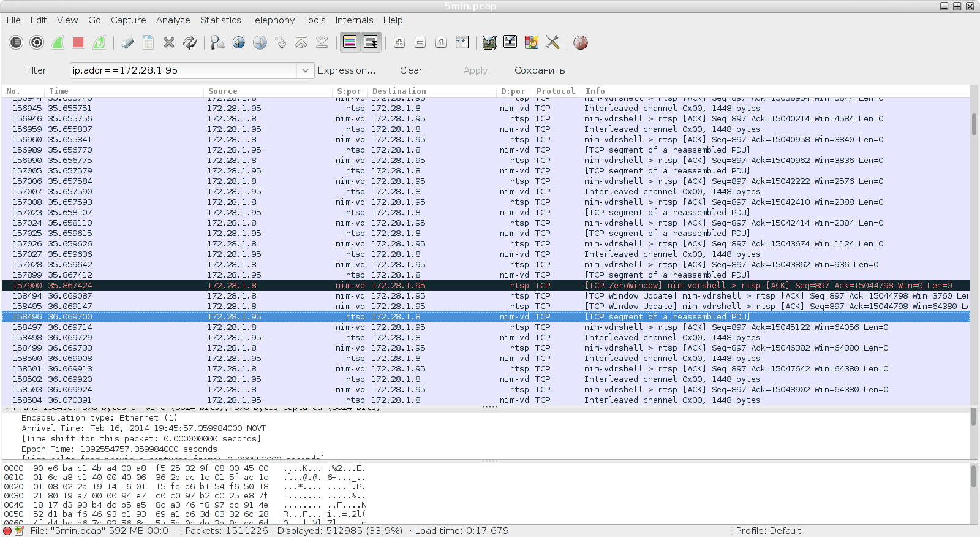Reload the capture file
The height and width of the screenshot is (537, 980).
[x=190, y=42]
